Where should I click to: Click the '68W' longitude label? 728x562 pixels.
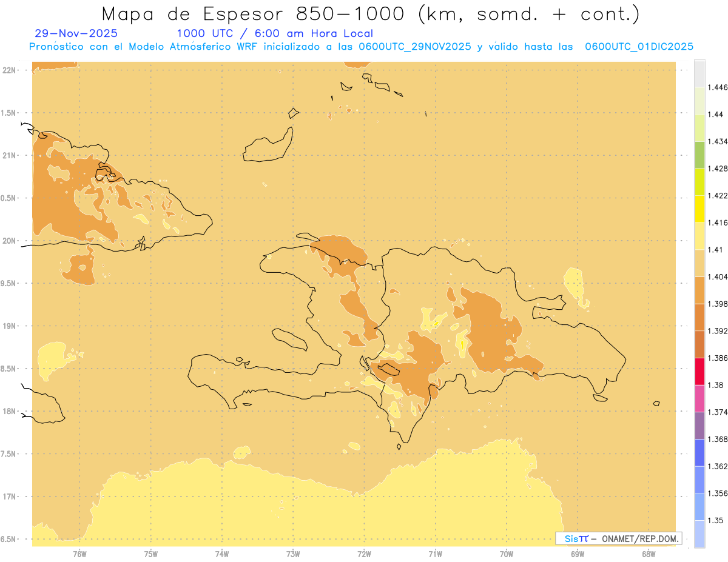point(649,554)
